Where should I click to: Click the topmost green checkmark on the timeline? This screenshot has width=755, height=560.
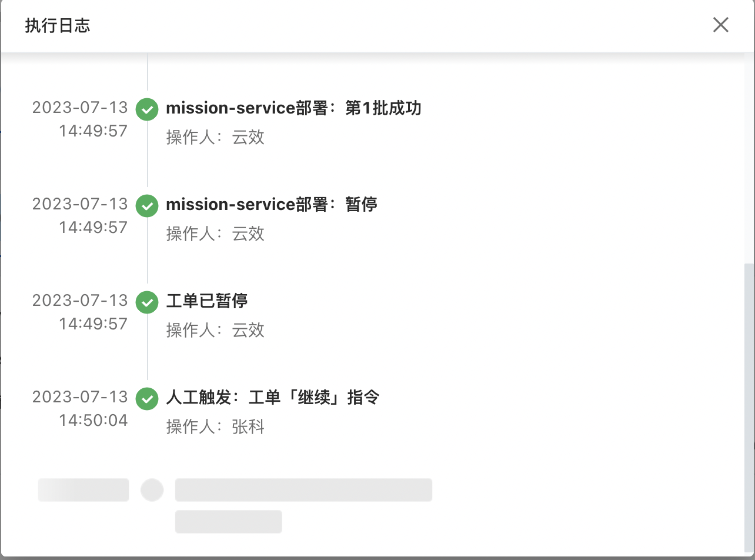coord(146,109)
